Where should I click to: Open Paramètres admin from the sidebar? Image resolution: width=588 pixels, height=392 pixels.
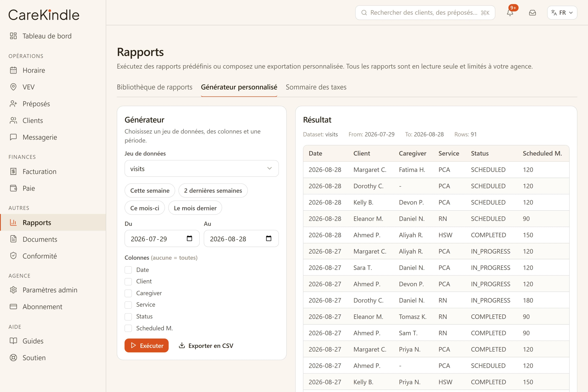pyautogui.click(x=53, y=290)
